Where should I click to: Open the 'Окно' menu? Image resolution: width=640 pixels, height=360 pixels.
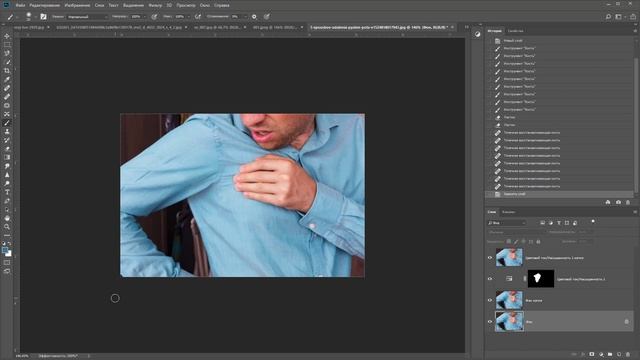tap(205, 5)
